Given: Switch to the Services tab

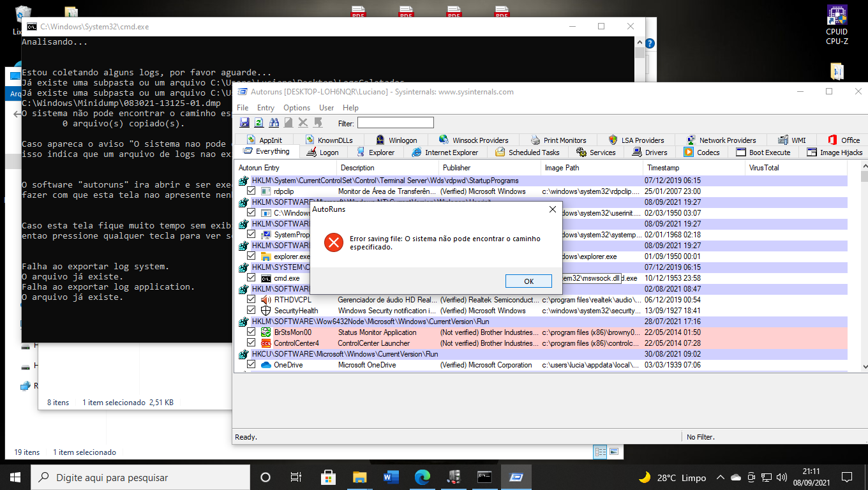Looking at the screenshot, I should tap(595, 152).
